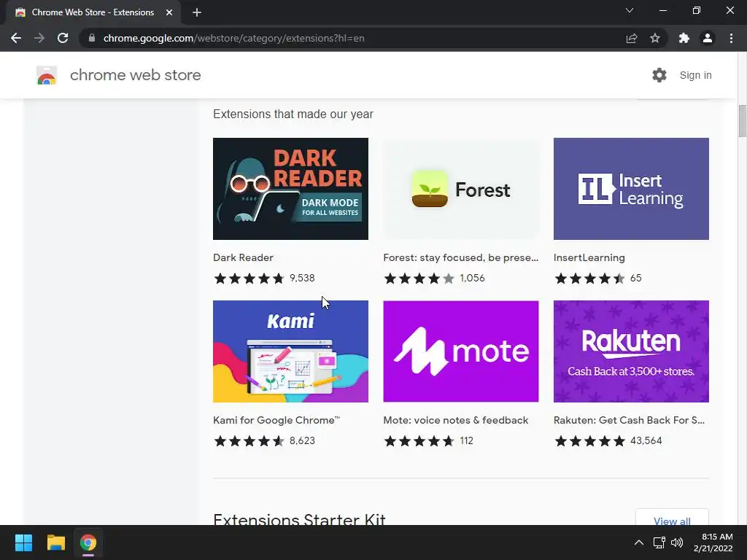Click volume speaker icon in tray
747x560 pixels.
click(677, 542)
